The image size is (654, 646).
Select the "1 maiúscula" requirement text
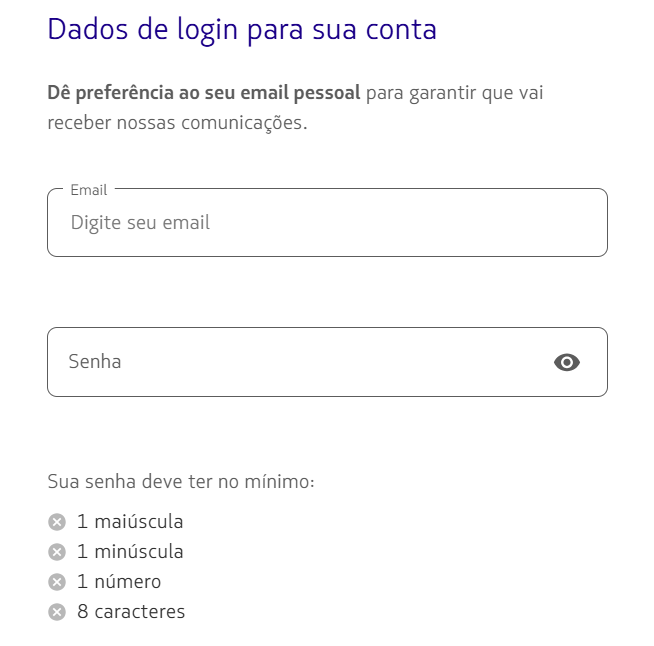pyautogui.click(x=130, y=521)
